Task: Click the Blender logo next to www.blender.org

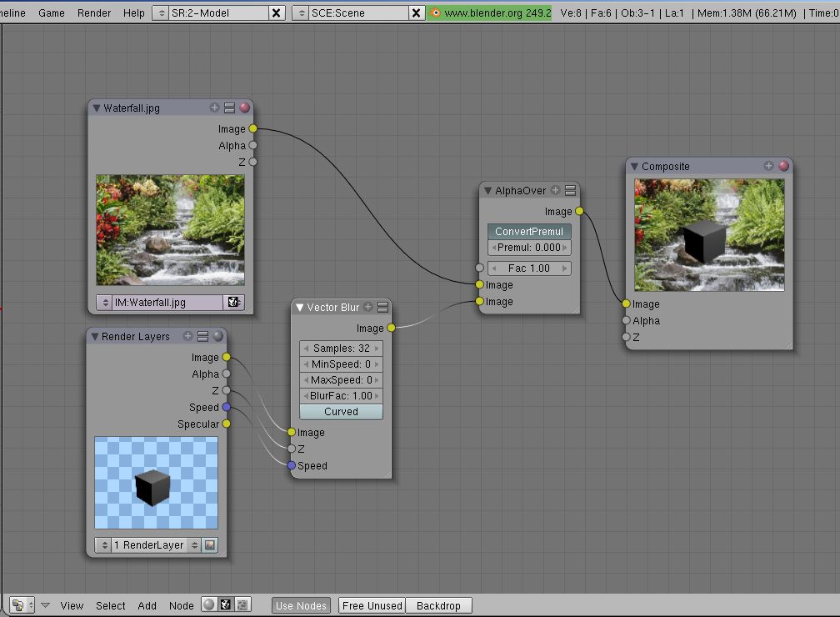Action: 434,13
